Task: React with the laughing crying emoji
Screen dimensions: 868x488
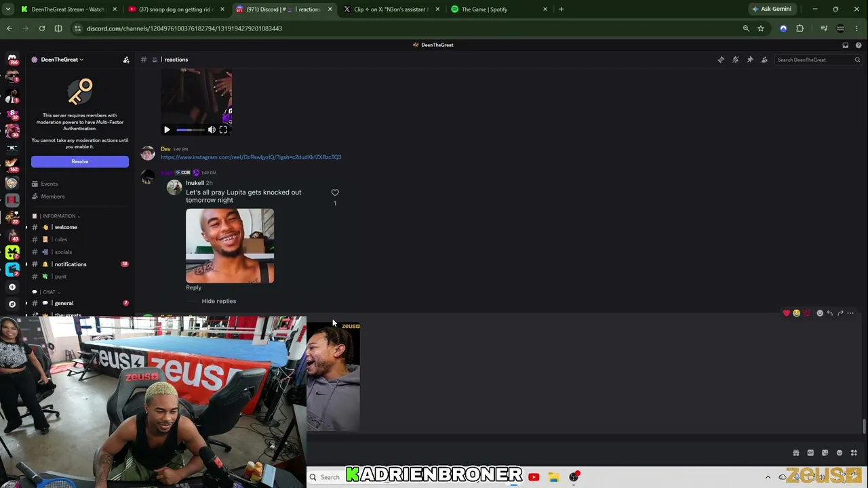Action: 797,313
